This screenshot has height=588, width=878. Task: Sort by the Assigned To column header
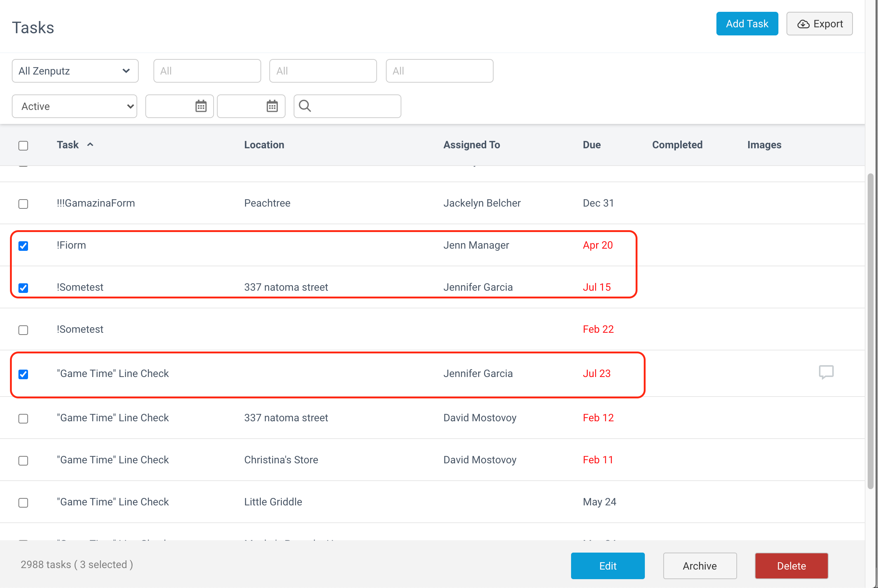471,145
